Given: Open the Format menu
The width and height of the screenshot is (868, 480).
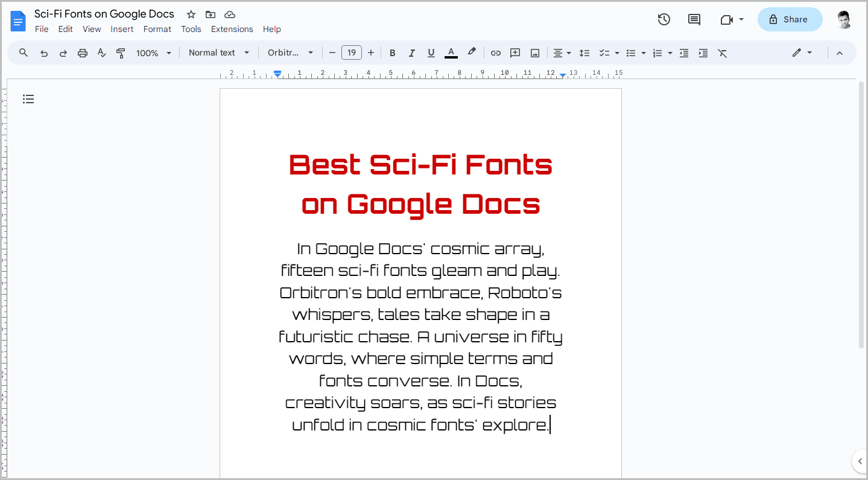Looking at the screenshot, I should (x=157, y=28).
